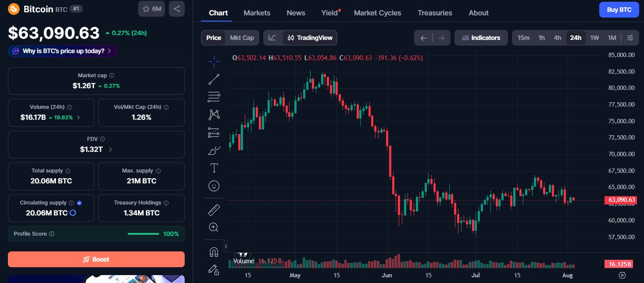Click the redo forward arrow
This screenshot has height=283, width=644.
point(441,38)
